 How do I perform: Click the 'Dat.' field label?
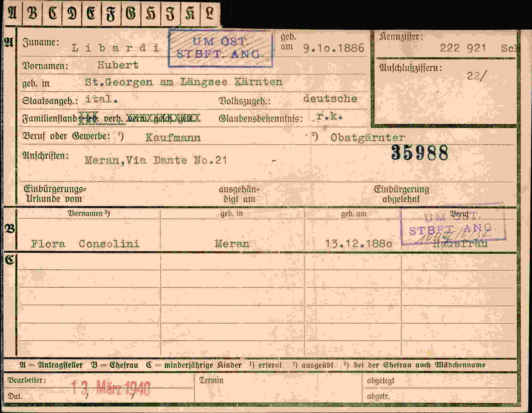click(x=15, y=397)
